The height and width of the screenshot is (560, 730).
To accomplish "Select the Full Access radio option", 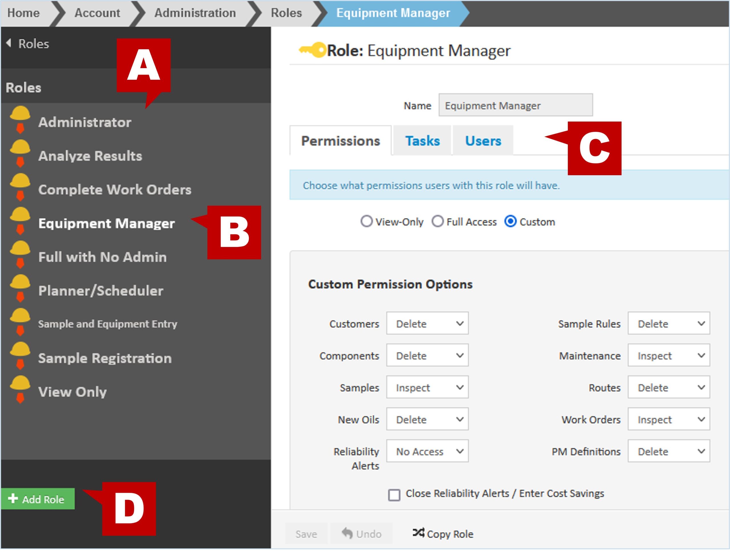I will 437,221.
